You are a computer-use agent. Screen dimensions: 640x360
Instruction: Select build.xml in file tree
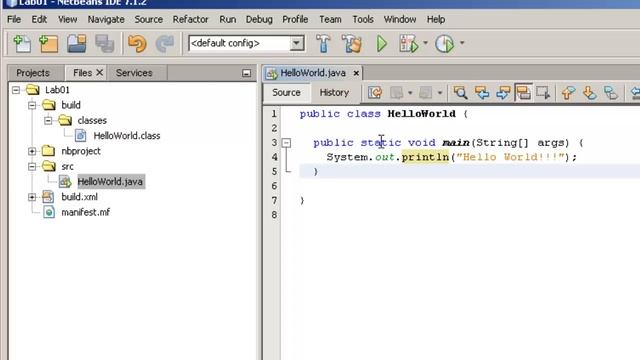(x=79, y=197)
